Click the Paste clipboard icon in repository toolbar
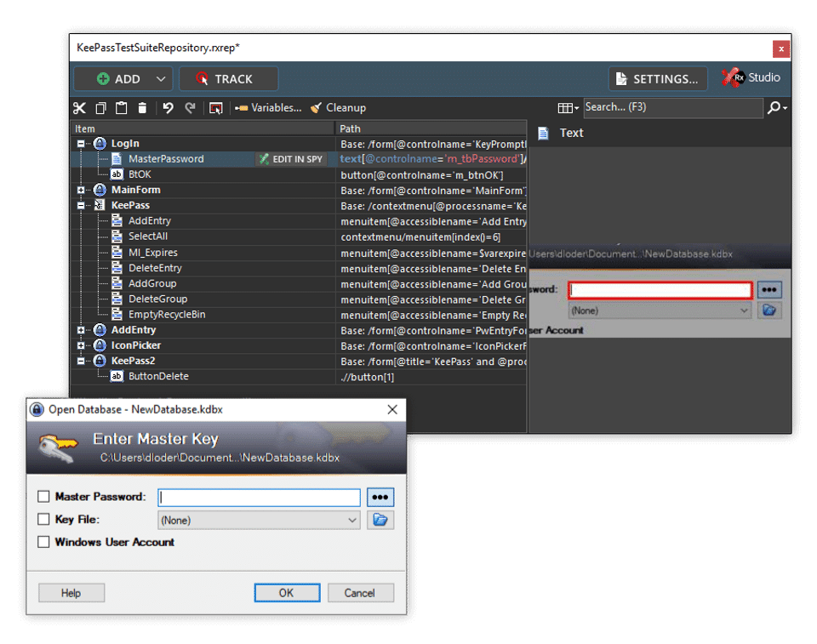Image resolution: width=817 pixels, height=644 pixels. (121, 108)
